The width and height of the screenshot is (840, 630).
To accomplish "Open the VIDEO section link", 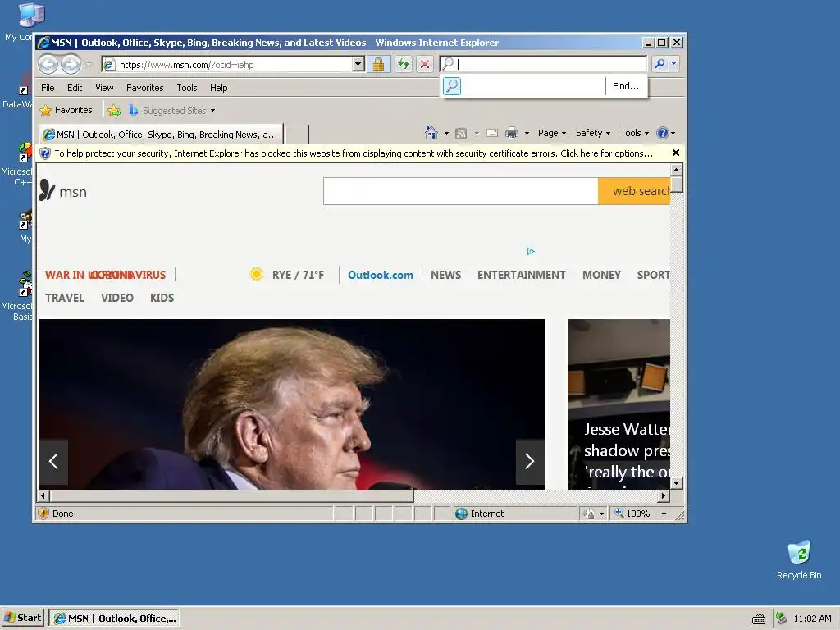I will pos(117,298).
